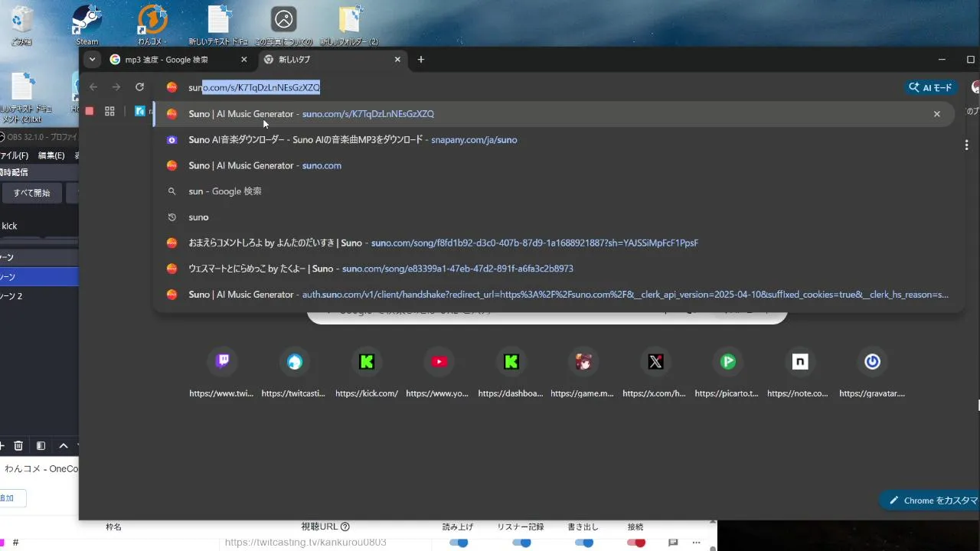Open the note.com shortcut tile

[x=800, y=373]
